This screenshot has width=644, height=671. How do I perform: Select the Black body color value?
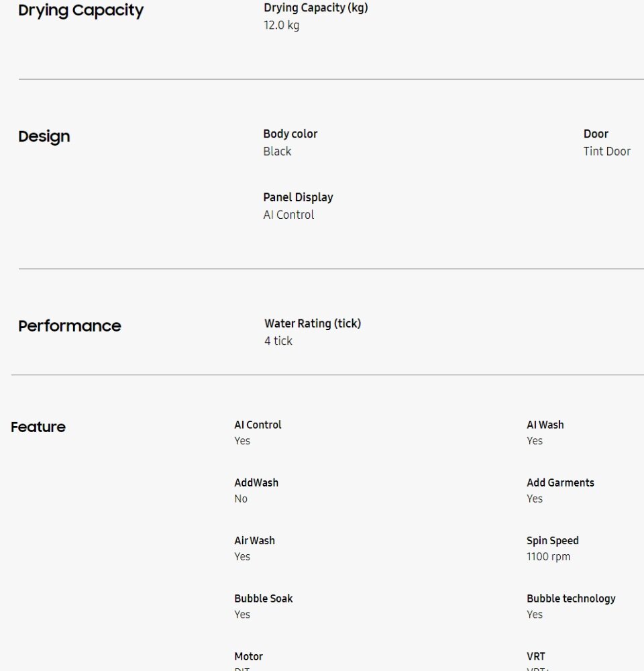coord(277,152)
